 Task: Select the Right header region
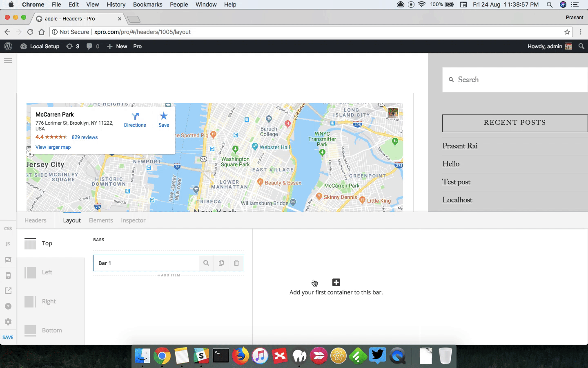point(51,301)
